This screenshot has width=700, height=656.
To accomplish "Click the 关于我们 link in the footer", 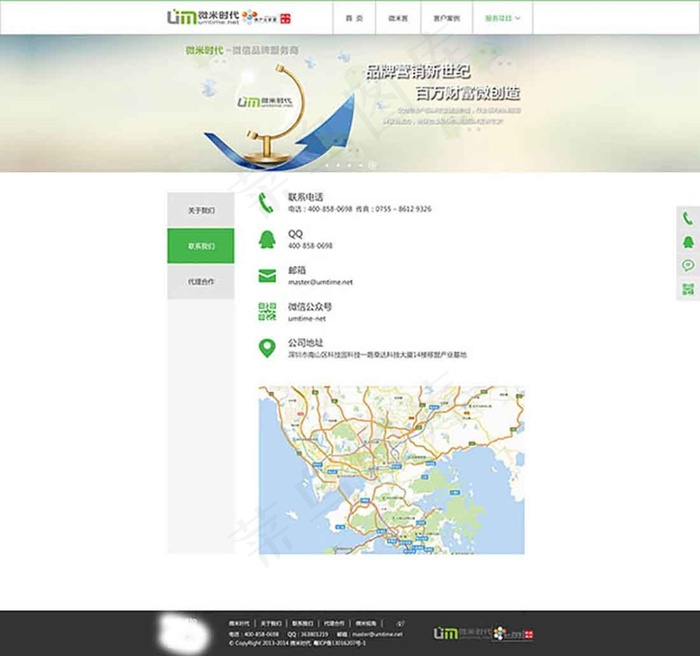I will (x=271, y=623).
